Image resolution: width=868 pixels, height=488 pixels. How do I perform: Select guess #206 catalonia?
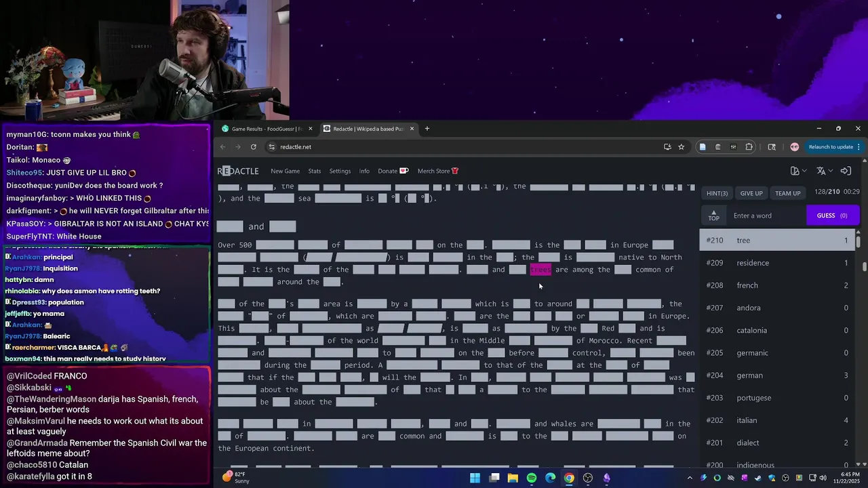click(777, 330)
